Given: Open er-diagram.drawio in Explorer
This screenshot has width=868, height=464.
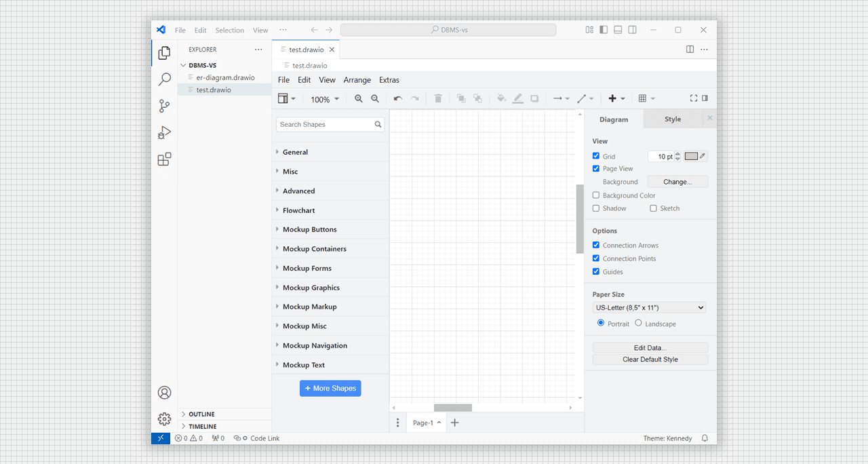Looking at the screenshot, I should 225,77.
